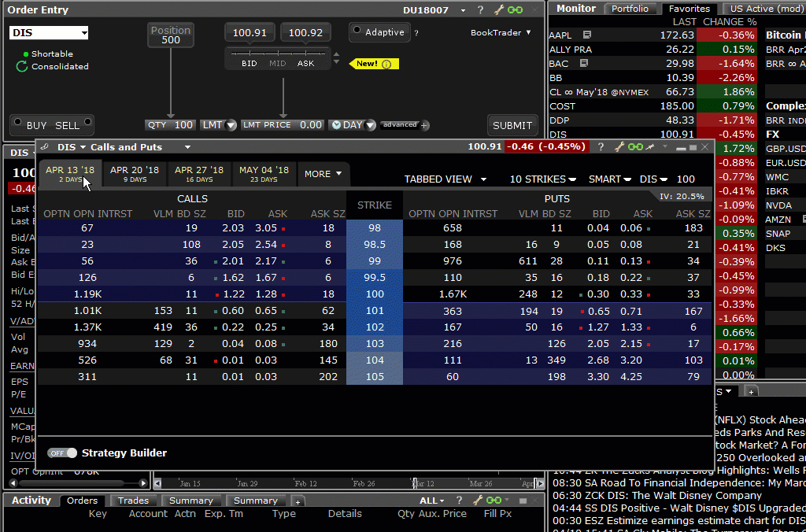
Task: Click Mar 12 chart timeline marker
Action: pyautogui.click(x=425, y=483)
